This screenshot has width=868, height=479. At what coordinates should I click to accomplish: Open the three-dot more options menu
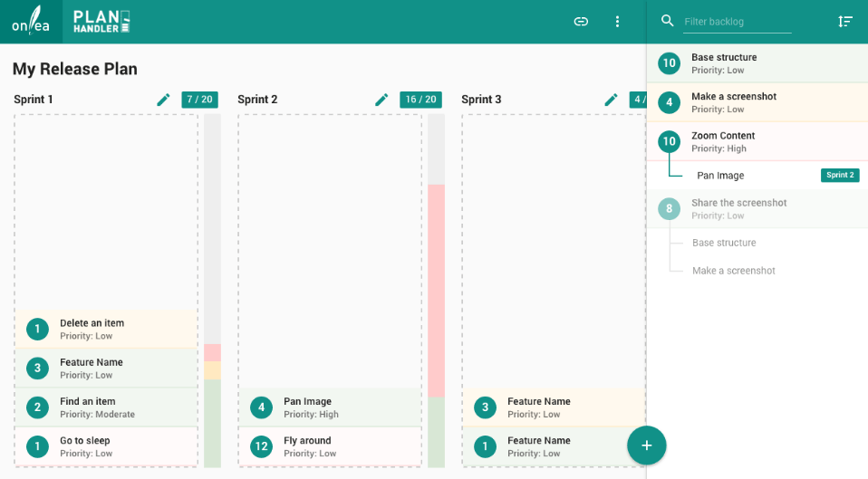(617, 22)
